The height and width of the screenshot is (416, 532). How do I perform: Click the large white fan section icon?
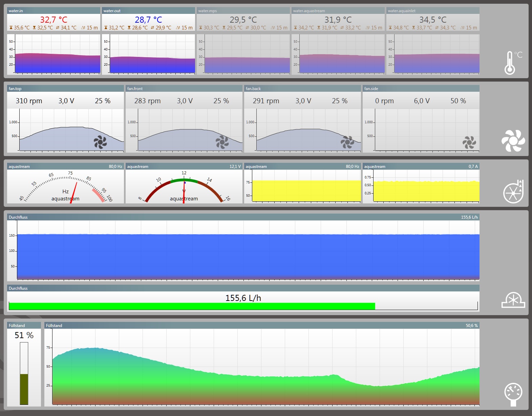[513, 140]
